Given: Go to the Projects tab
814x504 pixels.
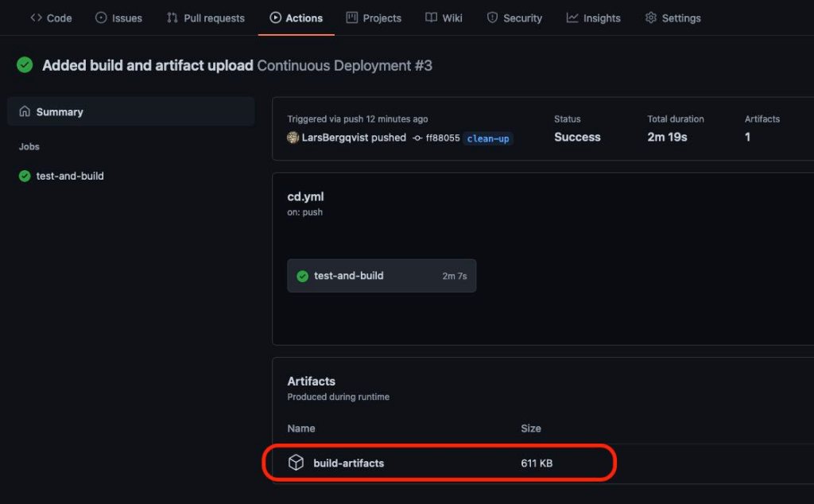Looking at the screenshot, I should 374,17.
